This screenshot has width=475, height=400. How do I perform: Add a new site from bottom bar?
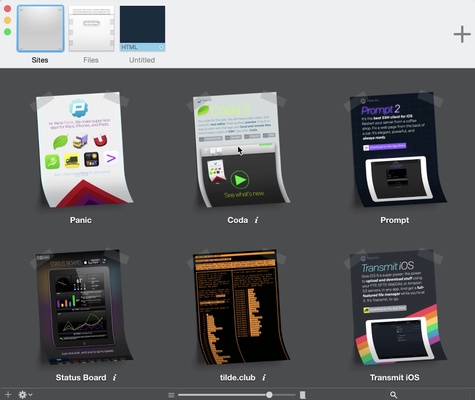tap(8, 395)
